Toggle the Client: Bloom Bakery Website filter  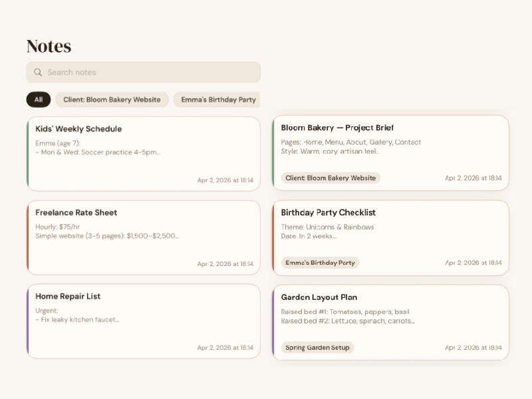tap(111, 99)
